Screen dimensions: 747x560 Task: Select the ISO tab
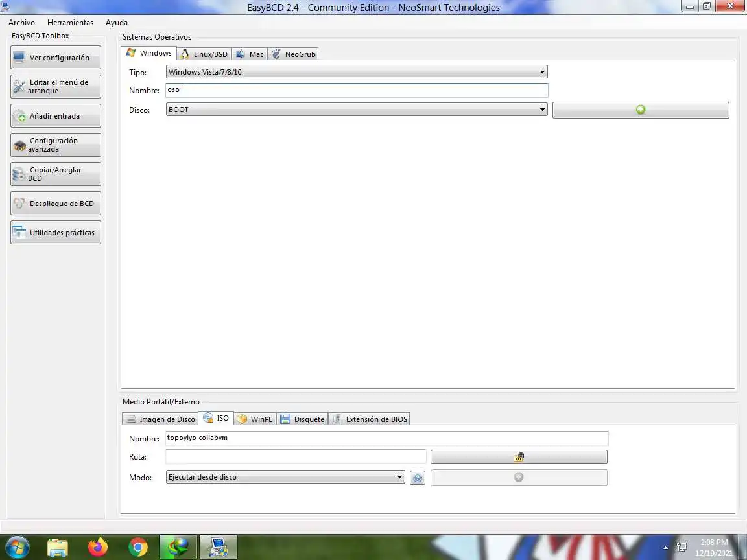click(x=216, y=418)
